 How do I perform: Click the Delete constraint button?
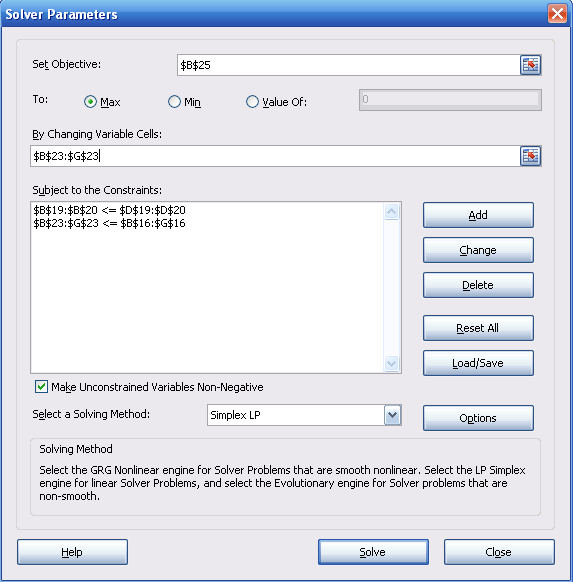coord(478,285)
